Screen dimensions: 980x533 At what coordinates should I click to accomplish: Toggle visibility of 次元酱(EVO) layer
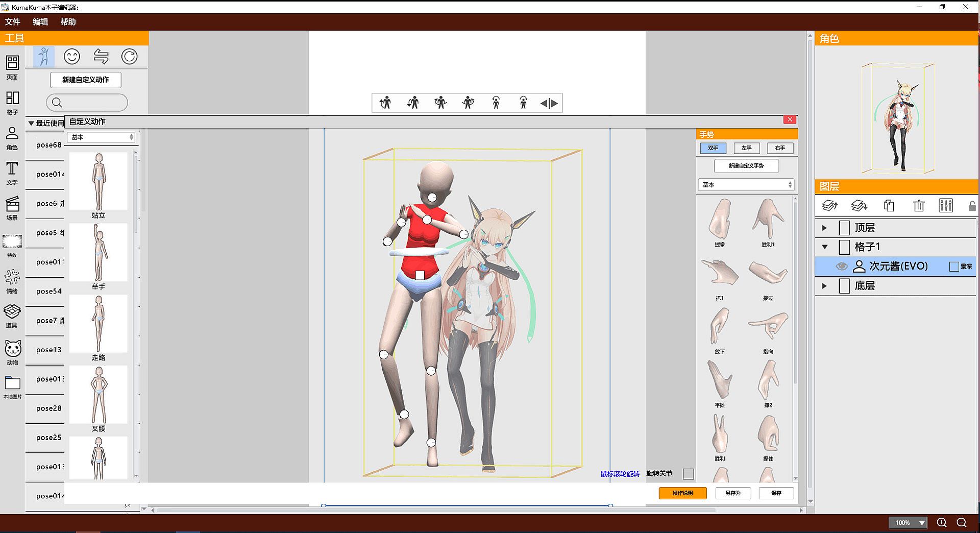(842, 266)
